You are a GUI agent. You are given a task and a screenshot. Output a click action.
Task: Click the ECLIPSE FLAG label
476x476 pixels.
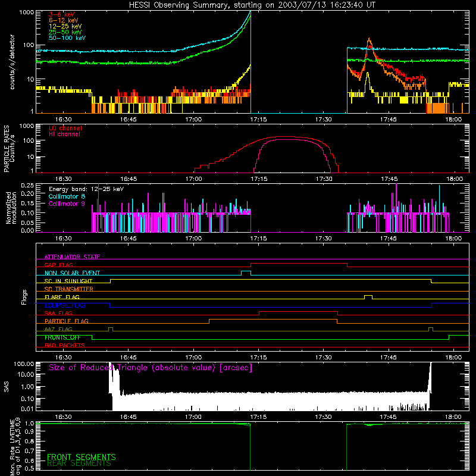pyautogui.click(x=65, y=305)
